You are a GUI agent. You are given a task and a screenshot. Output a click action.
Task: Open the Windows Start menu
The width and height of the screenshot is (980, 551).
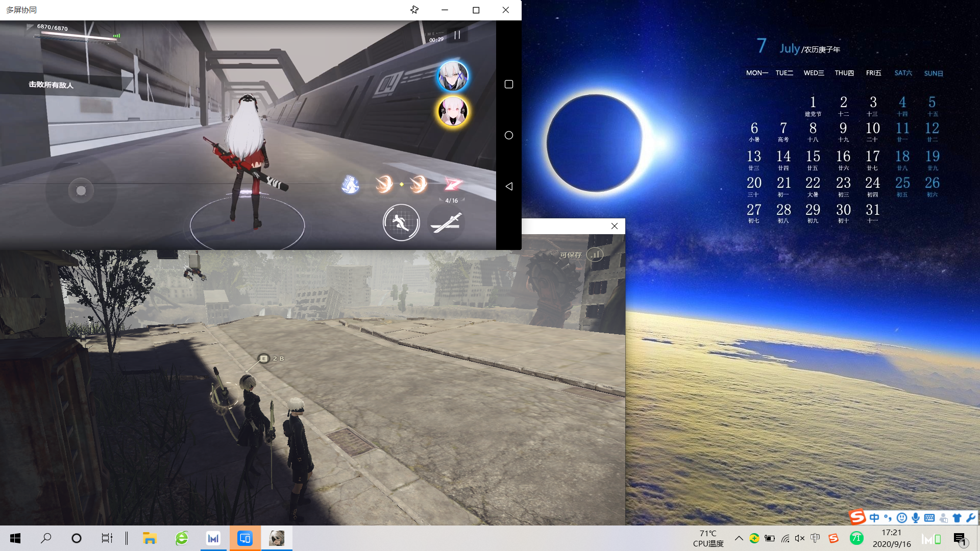click(15, 538)
